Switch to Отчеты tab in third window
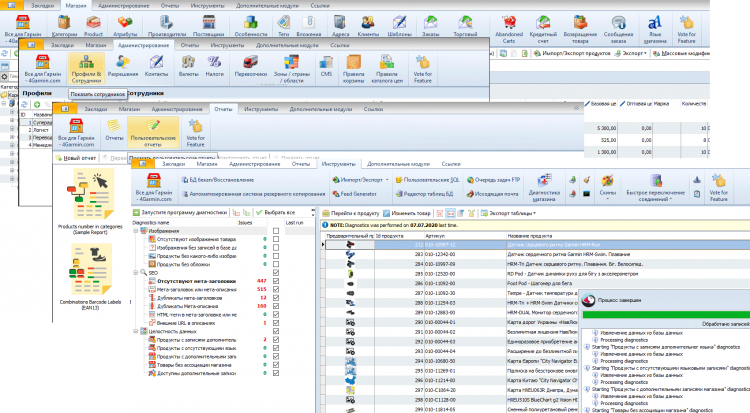The image size is (750, 413). tap(223, 109)
